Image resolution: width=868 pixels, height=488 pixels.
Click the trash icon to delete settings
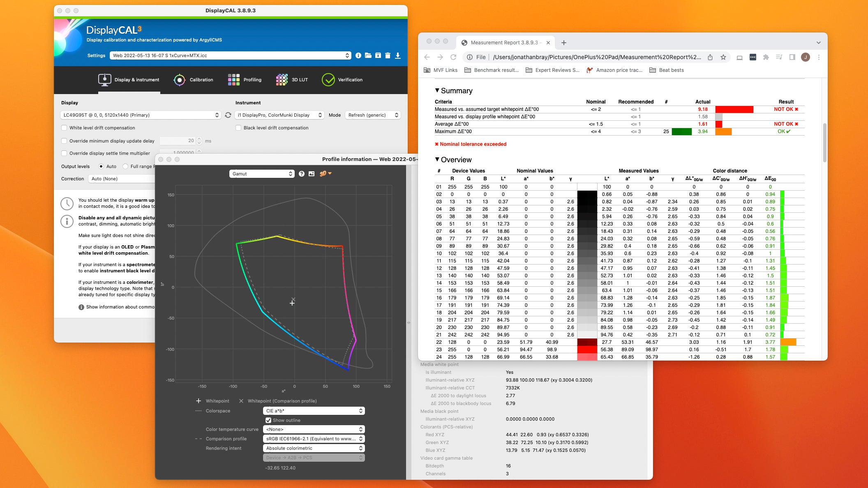(388, 55)
